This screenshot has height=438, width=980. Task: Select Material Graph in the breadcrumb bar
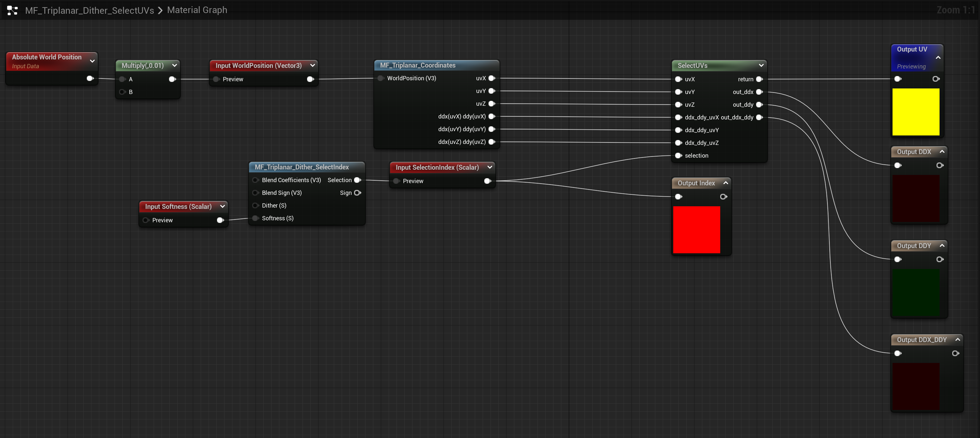pos(197,10)
